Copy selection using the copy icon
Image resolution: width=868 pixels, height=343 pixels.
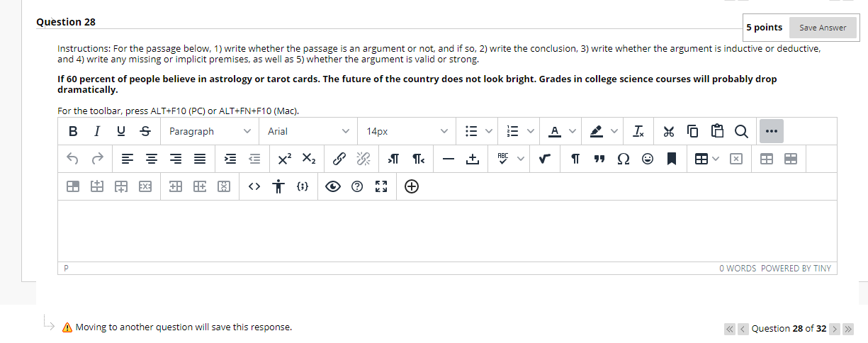[693, 131]
